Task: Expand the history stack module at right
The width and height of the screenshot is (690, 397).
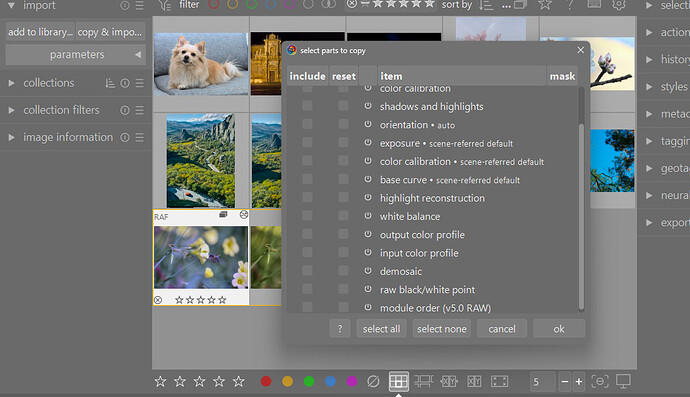Action: click(x=649, y=59)
